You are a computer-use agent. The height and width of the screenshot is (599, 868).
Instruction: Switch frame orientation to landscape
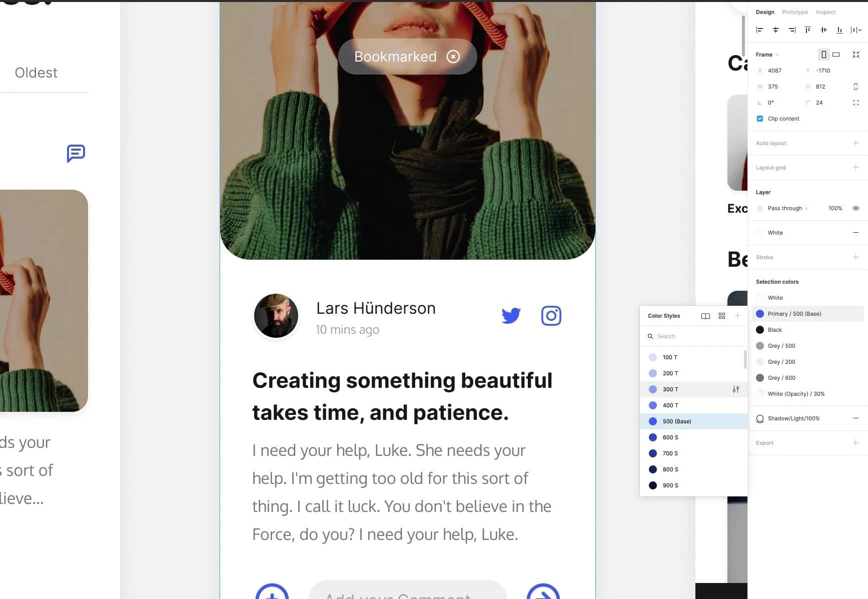tap(835, 54)
